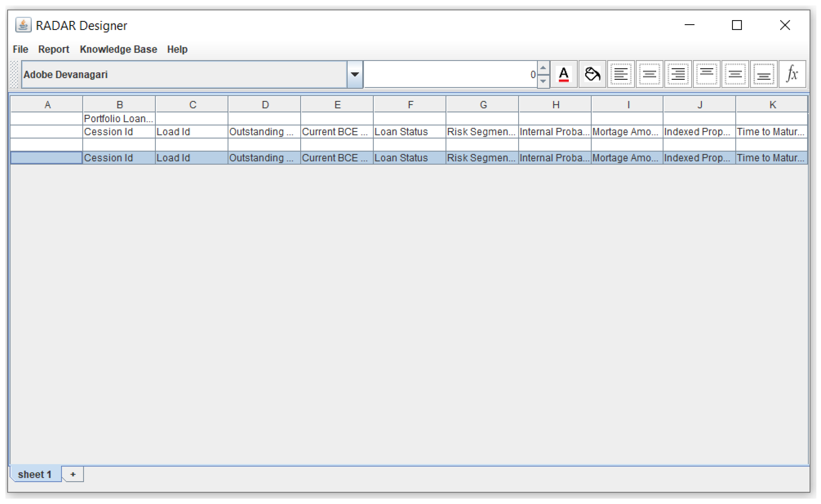
Task: Select the Portfolio Loan cell in column B
Action: click(x=119, y=119)
